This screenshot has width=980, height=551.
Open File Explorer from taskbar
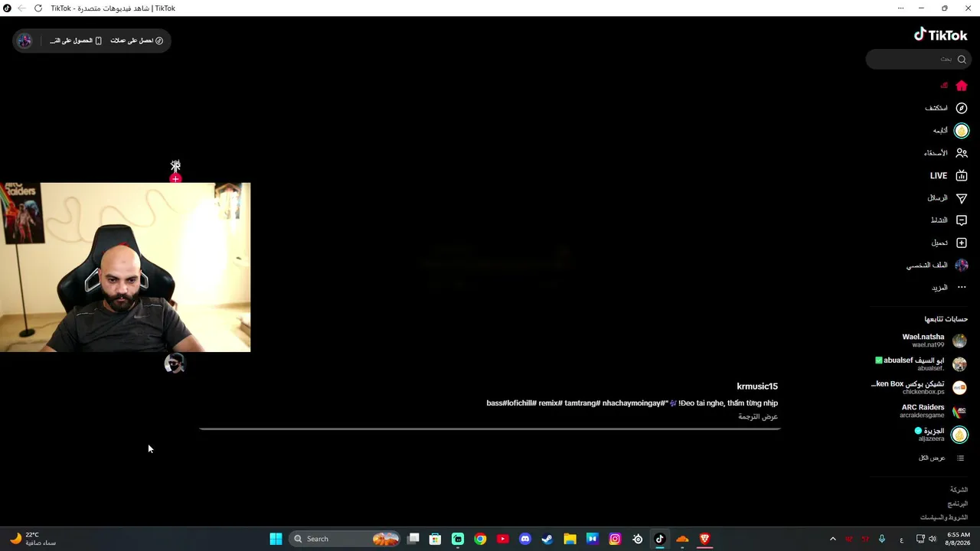click(x=570, y=539)
